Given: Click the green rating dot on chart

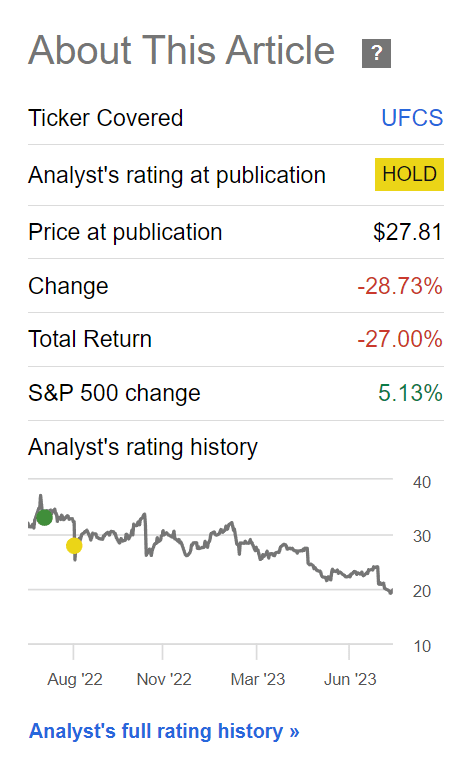Looking at the screenshot, I should [44, 518].
